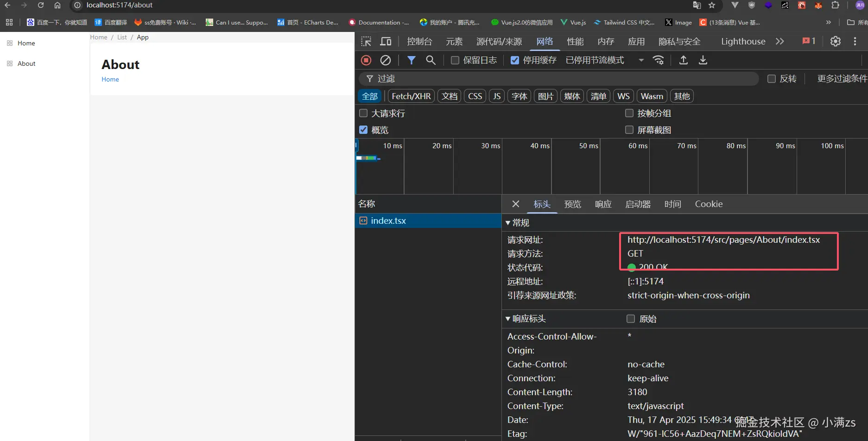Select the index.tsx request row

pyautogui.click(x=428, y=220)
